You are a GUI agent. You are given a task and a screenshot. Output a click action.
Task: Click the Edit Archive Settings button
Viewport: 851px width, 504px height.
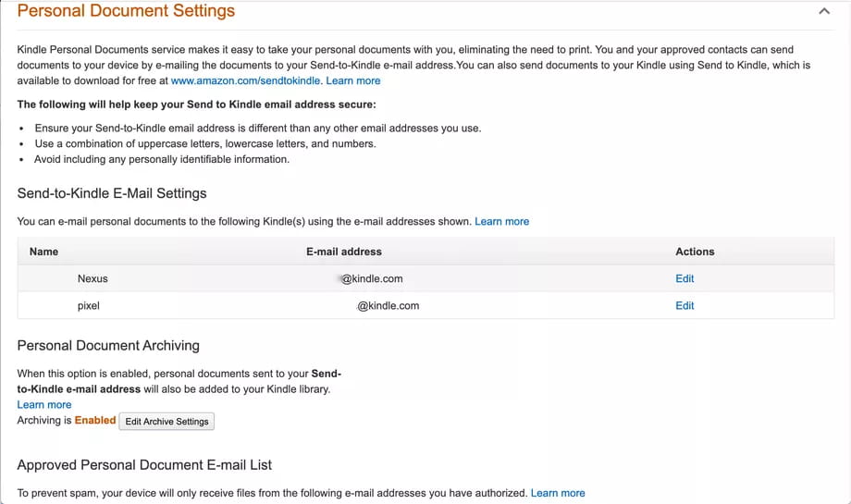click(166, 422)
